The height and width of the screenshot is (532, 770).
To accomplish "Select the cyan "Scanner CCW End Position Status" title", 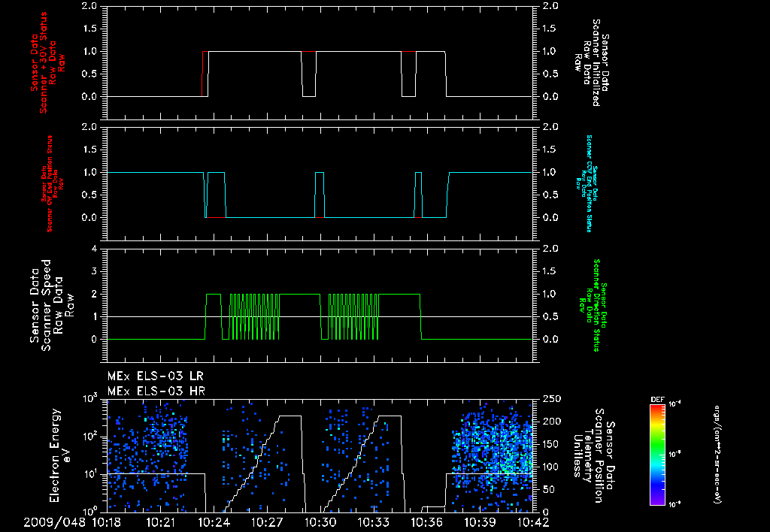I will point(589,183).
